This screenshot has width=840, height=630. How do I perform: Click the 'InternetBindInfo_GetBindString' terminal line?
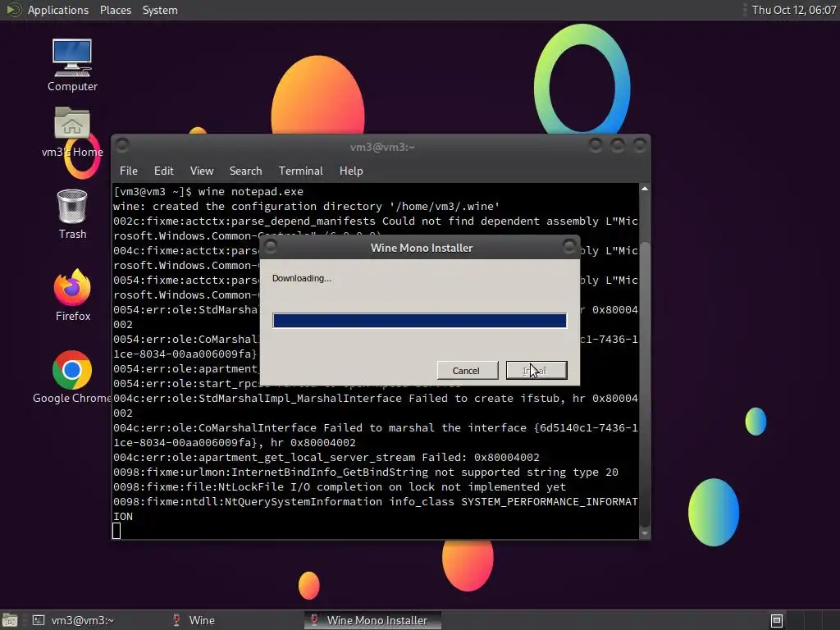[365, 472]
